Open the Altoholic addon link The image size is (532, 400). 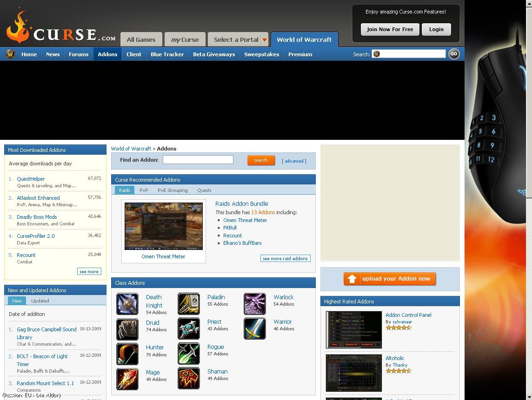tap(395, 358)
